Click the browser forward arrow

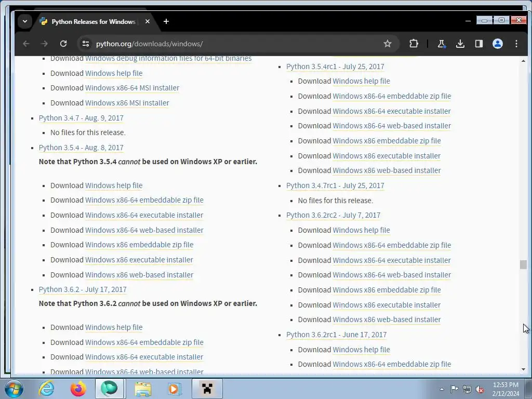point(45,44)
